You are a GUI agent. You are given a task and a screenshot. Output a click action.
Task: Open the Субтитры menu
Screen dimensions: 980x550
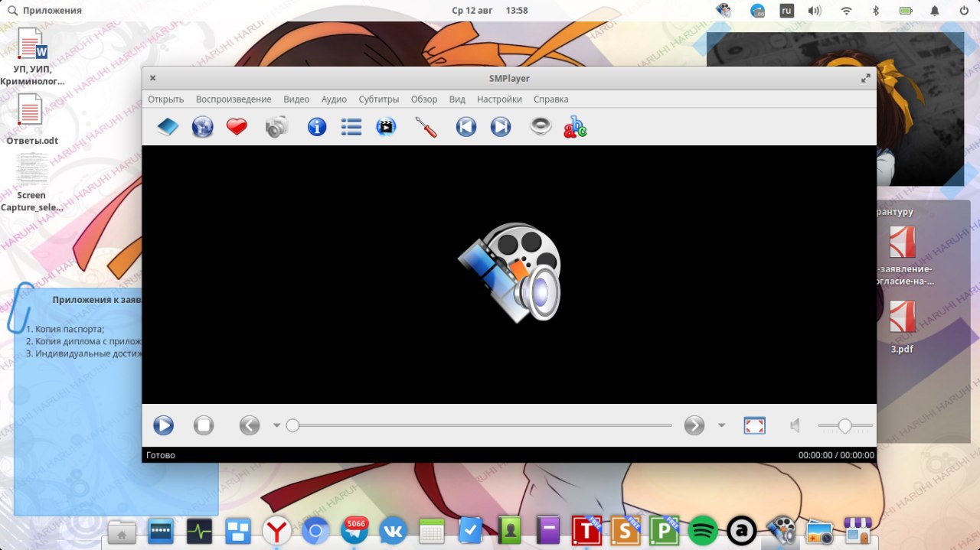(x=379, y=99)
